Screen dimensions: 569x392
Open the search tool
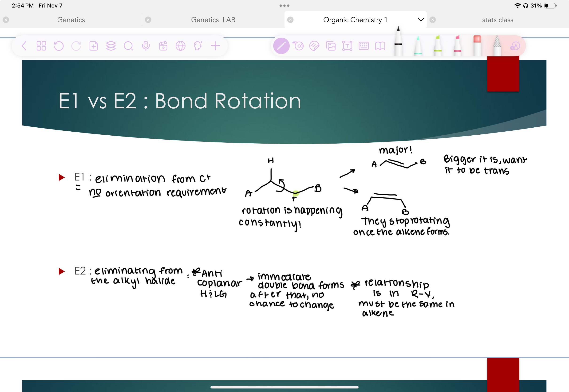coord(129,46)
